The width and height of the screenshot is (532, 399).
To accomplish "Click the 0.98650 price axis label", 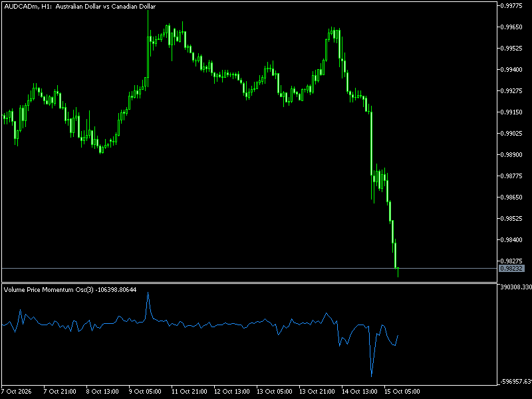I will click(513, 197).
